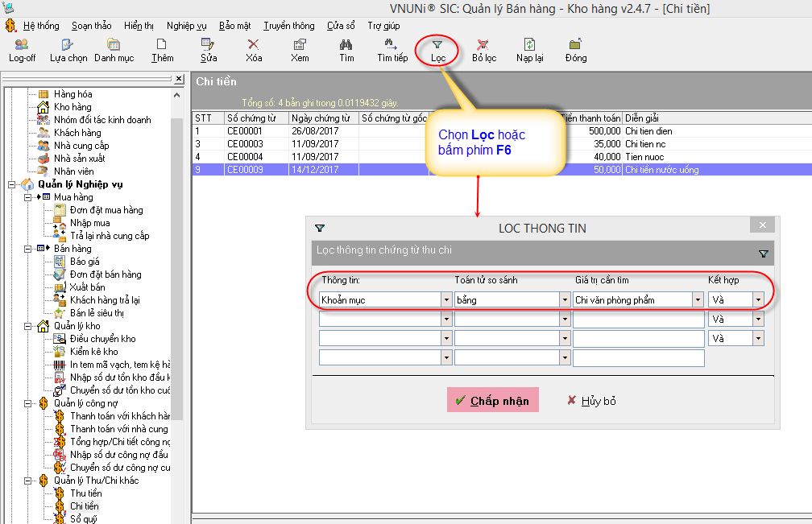Image resolution: width=812 pixels, height=524 pixels.
Task: Click the Bỏ lọc remove filter icon
Action: pyautogui.click(x=483, y=50)
